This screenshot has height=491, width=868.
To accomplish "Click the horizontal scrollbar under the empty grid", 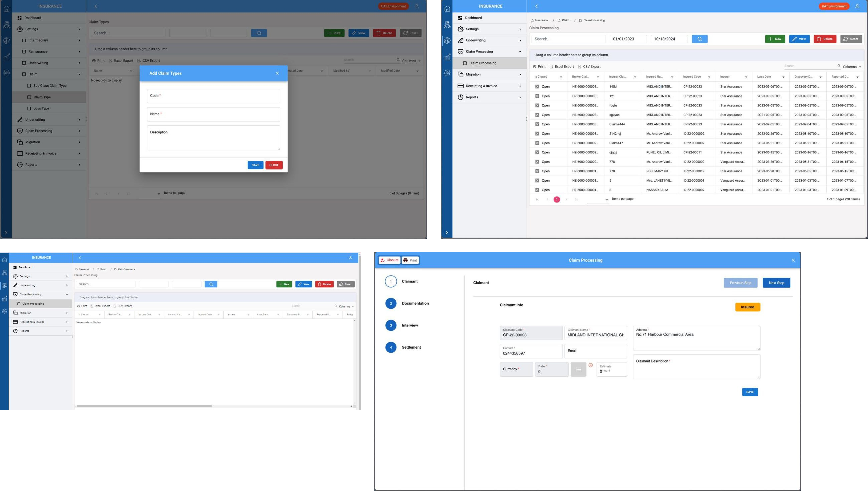I will point(145,406).
